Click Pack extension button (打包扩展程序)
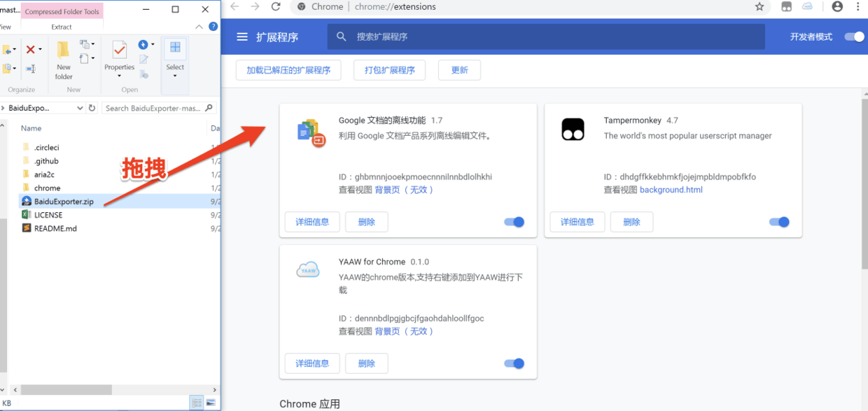 pos(390,70)
